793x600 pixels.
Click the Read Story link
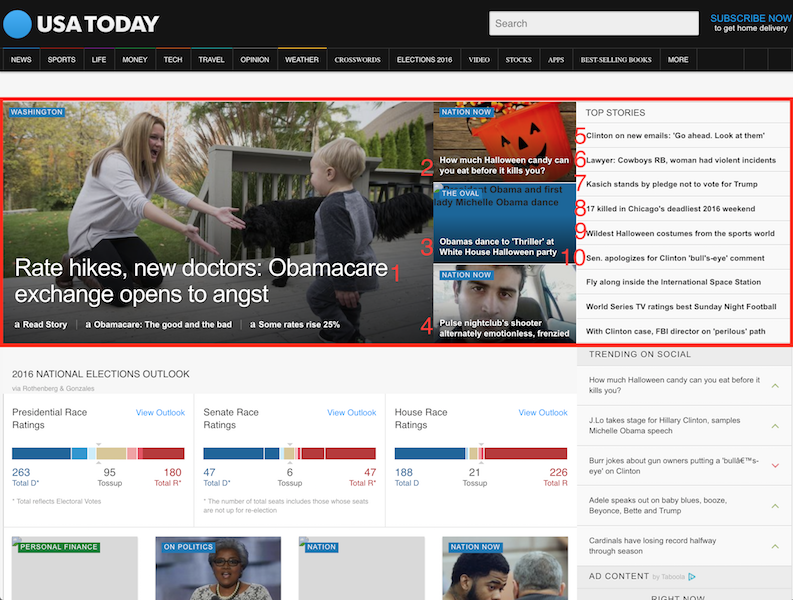(x=40, y=325)
